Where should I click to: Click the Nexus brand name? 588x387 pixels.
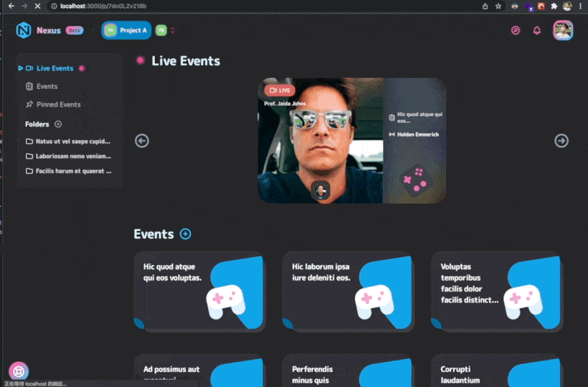pyautogui.click(x=49, y=30)
